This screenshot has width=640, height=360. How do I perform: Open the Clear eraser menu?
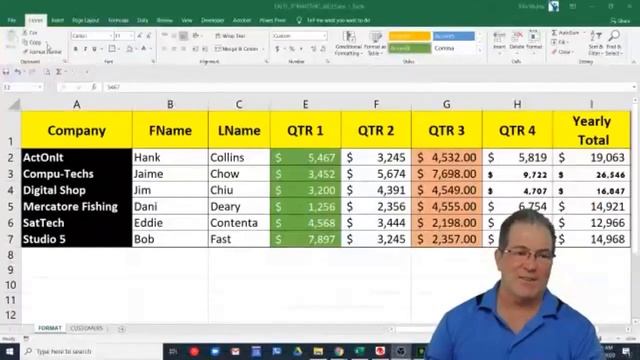pos(562,52)
